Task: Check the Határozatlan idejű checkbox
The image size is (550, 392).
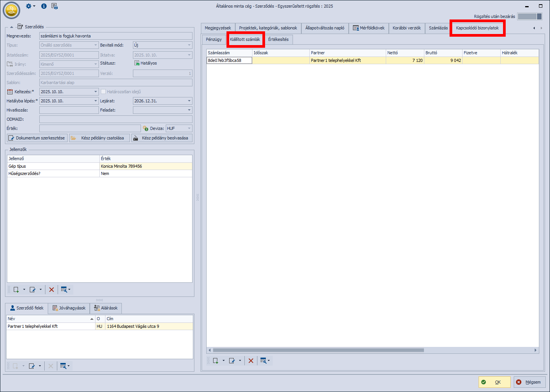Action: (103, 92)
